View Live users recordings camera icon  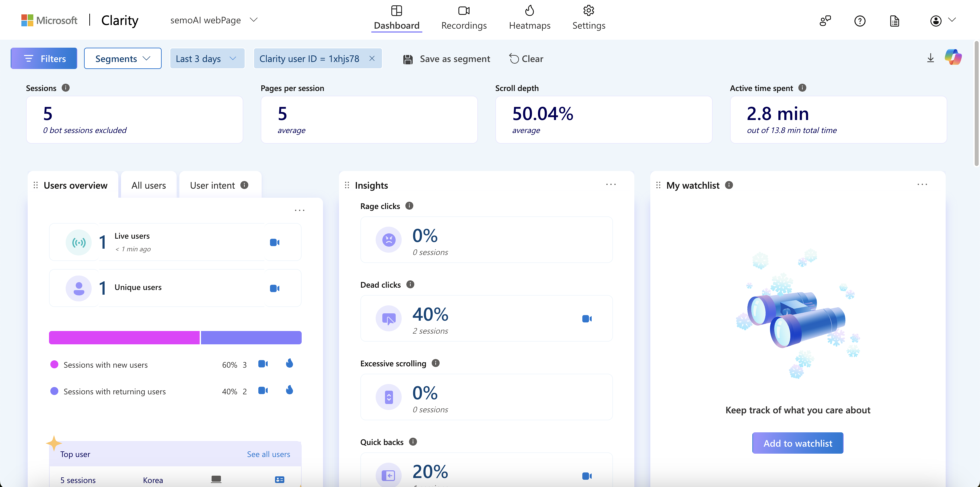tap(274, 242)
